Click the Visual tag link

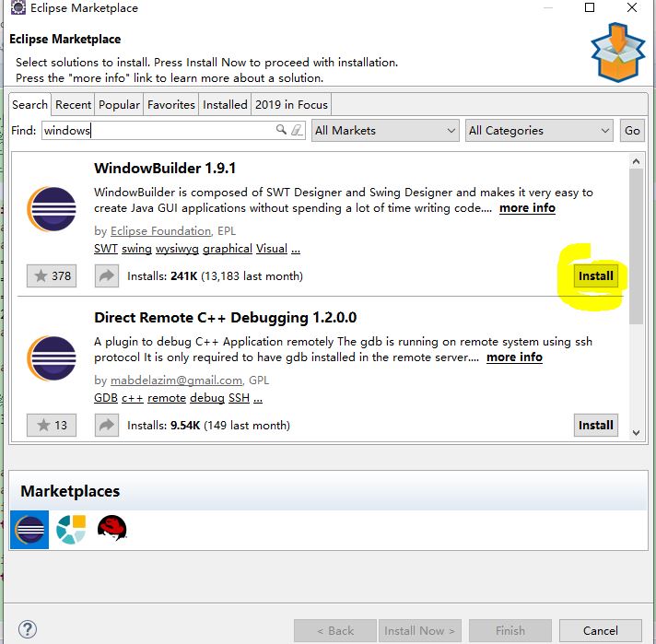click(272, 249)
